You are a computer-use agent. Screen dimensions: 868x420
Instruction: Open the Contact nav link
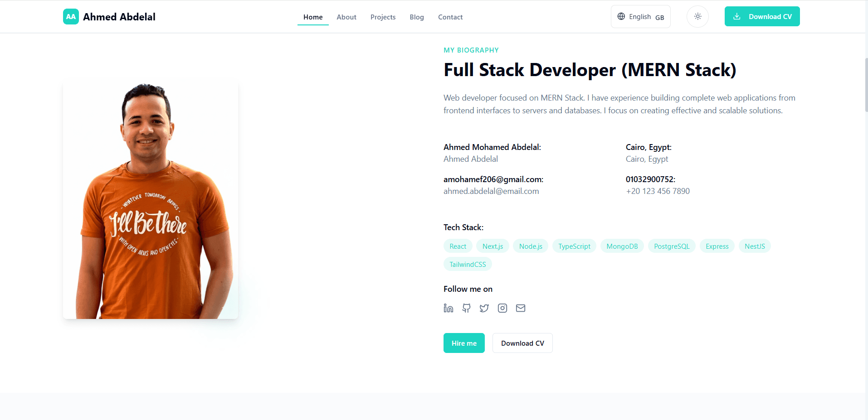coord(450,17)
